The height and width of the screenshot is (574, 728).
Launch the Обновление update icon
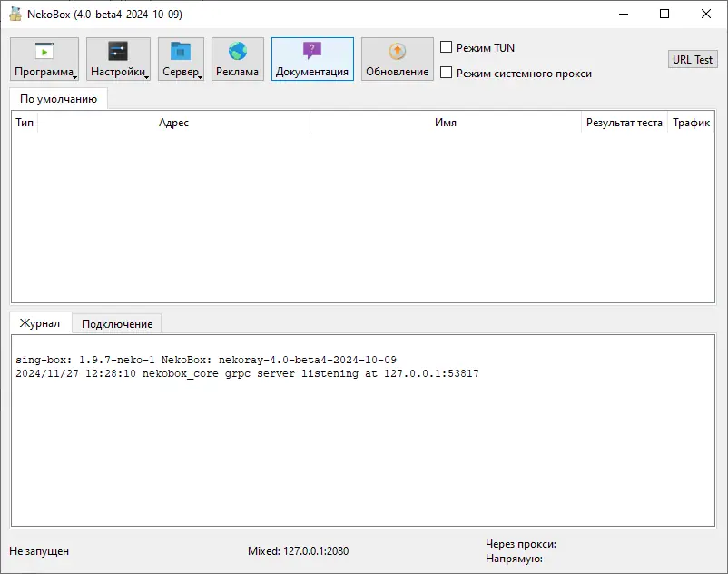tap(397, 54)
